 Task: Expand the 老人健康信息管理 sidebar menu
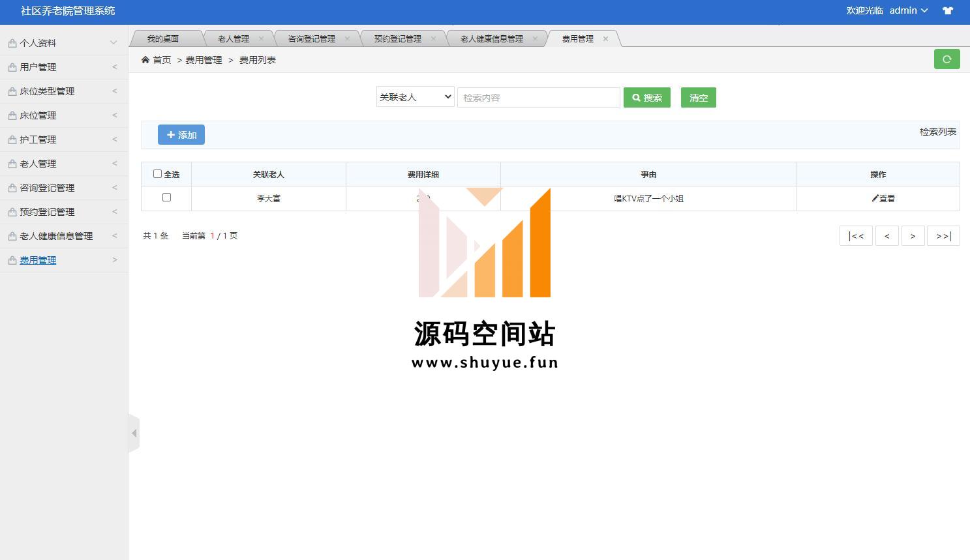coord(64,236)
